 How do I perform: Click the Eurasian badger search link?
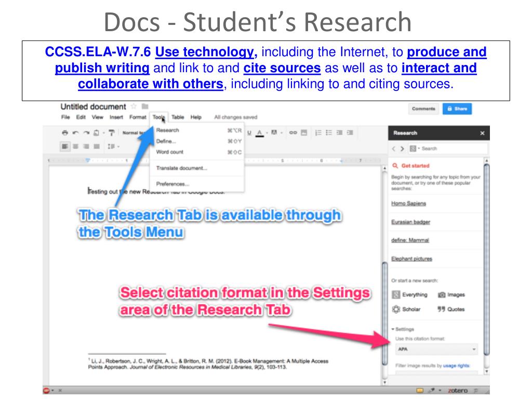[x=410, y=222]
